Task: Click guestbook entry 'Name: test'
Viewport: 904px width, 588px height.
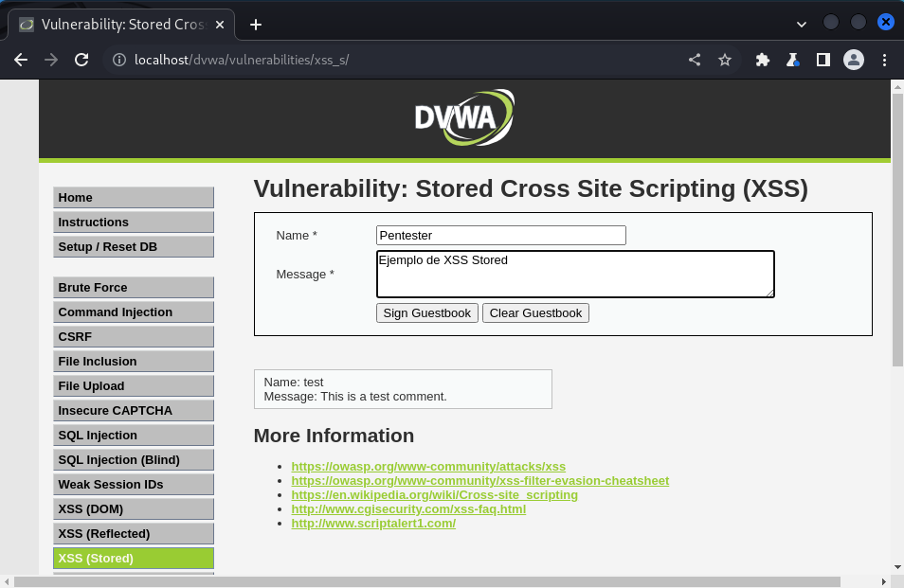Action: coord(294,383)
